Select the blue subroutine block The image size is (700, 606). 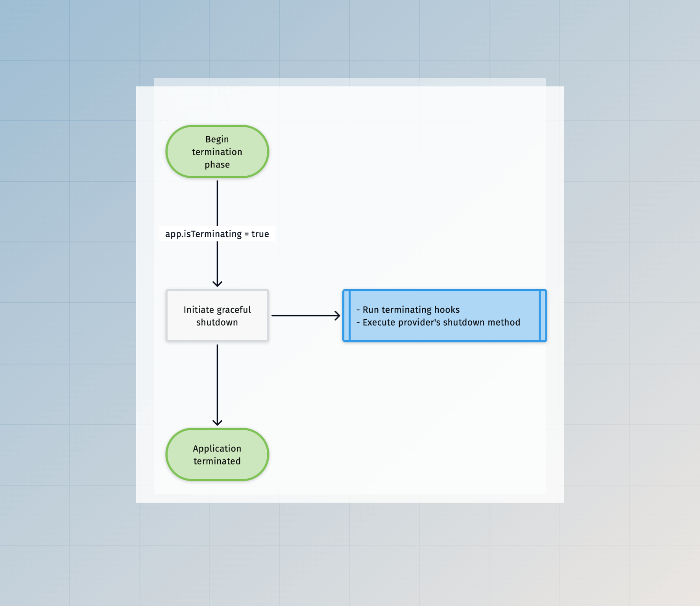click(444, 316)
